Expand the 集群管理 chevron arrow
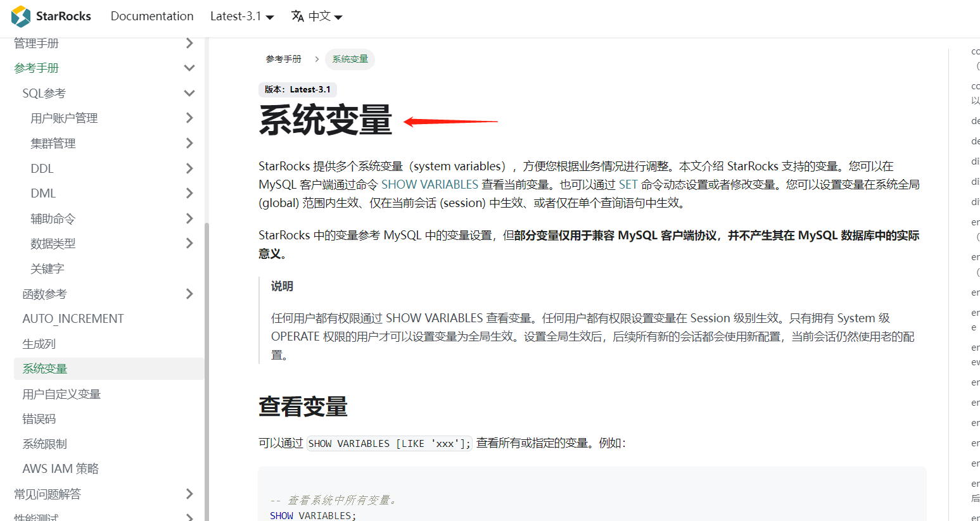 pos(189,143)
